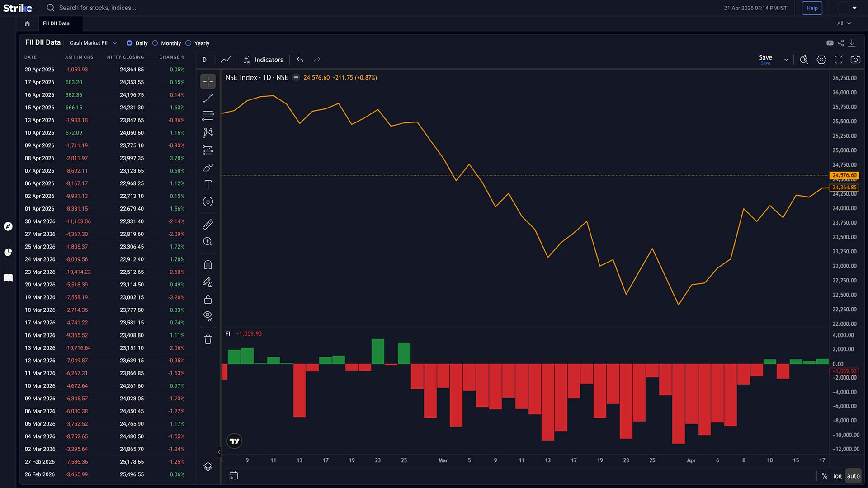Click the Help button
Screen dimensions: 868x488
point(812,8)
